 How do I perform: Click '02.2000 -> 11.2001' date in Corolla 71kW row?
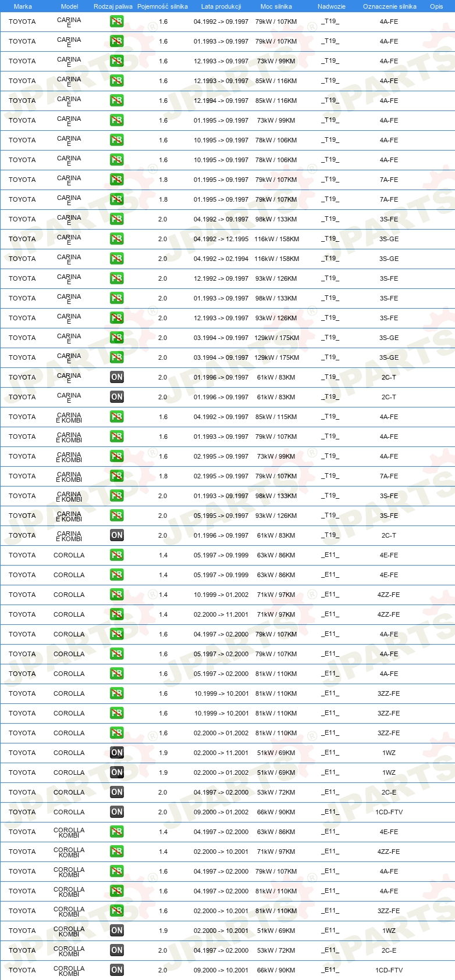[221, 614]
